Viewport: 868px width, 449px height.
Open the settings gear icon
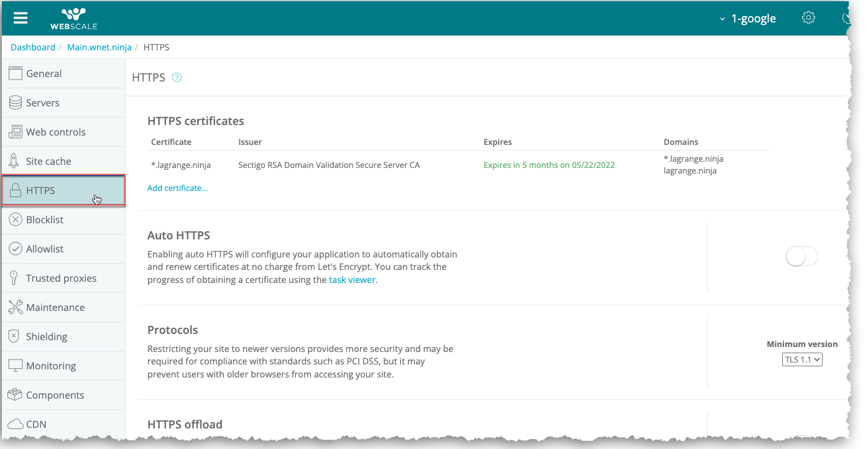coord(808,17)
